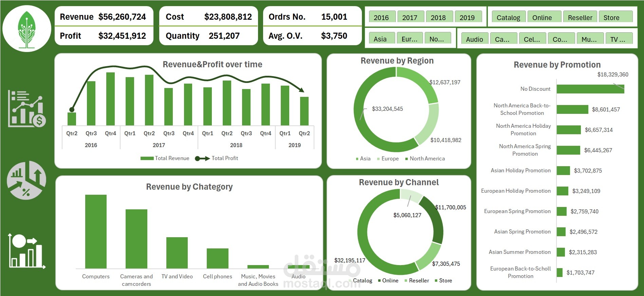
Task: Click the Total Revenue legend entry
Action: [165, 158]
